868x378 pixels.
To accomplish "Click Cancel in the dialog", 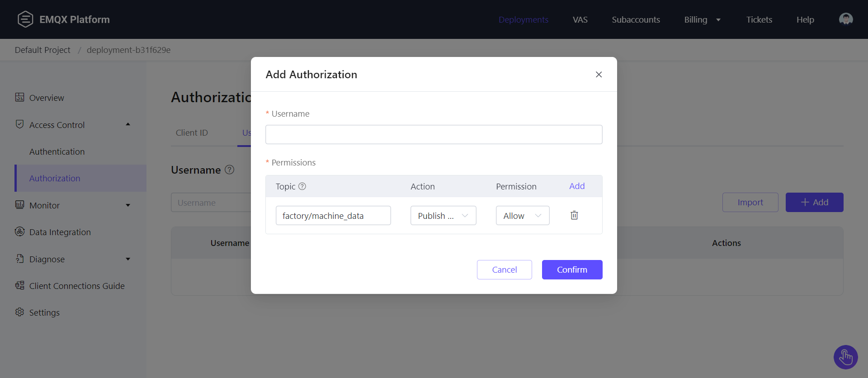I will (x=504, y=269).
